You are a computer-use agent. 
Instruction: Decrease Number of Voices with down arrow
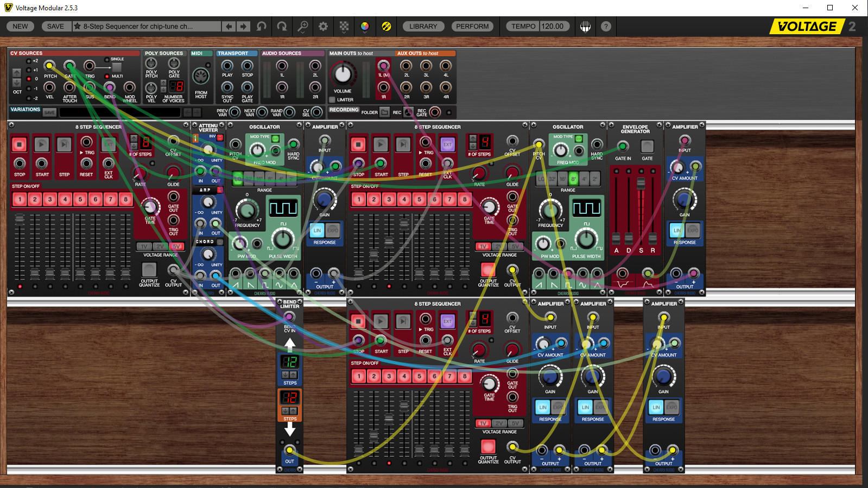click(x=164, y=90)
